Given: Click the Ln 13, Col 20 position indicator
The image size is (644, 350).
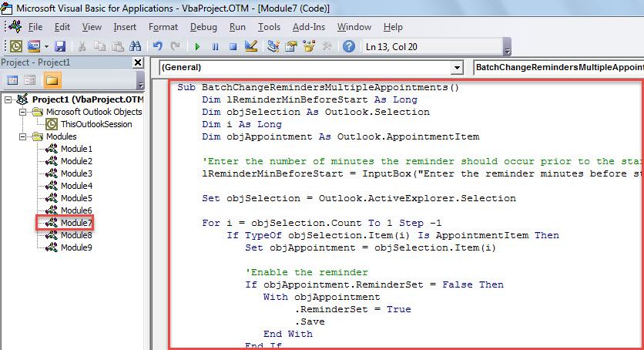Looking at the screenshot, I should click(x=391, y=47).
